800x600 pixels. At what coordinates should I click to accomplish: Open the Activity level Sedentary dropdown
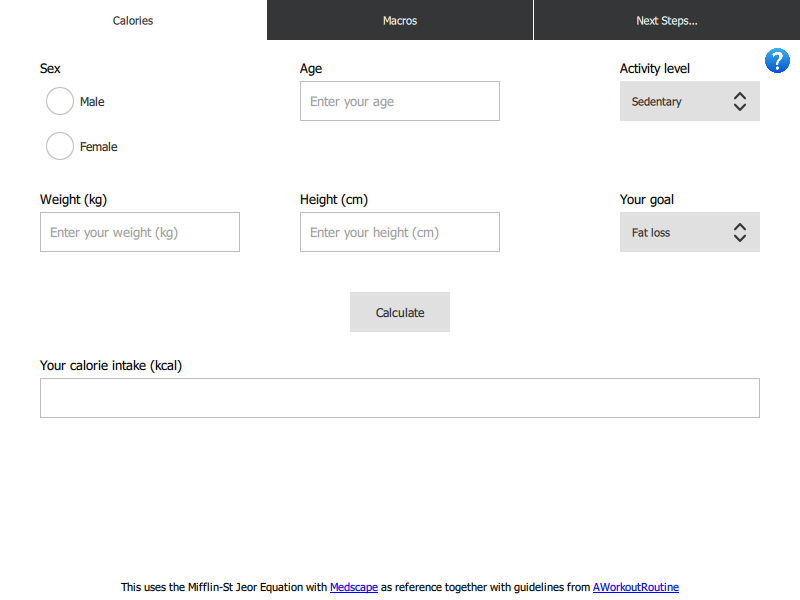(689, 101)
